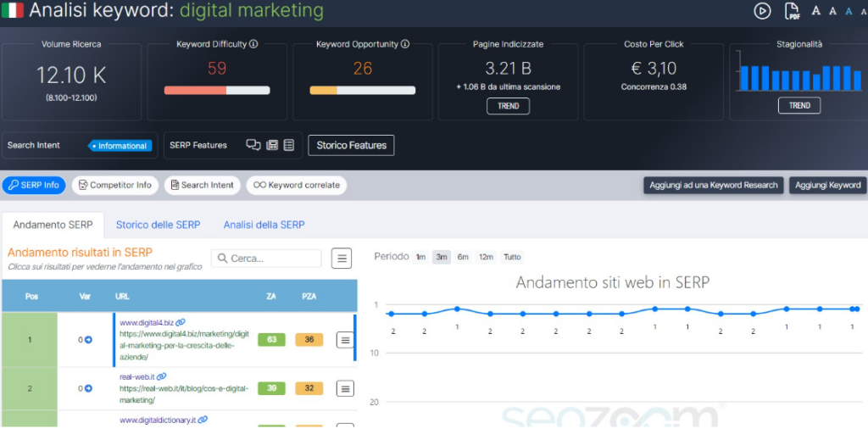
Task: Open Competitor Info tab
Action: point(115,185)
